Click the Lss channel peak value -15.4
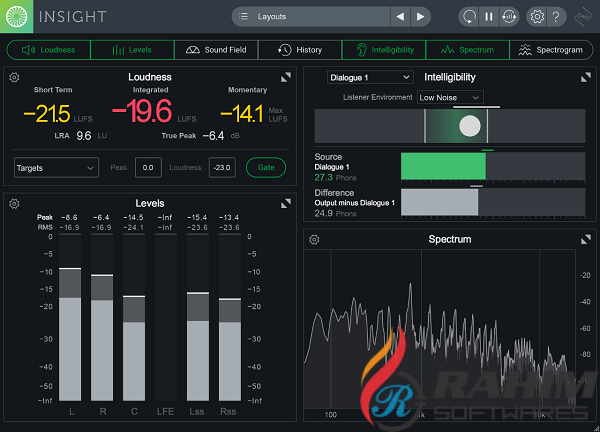 (197, 217)
